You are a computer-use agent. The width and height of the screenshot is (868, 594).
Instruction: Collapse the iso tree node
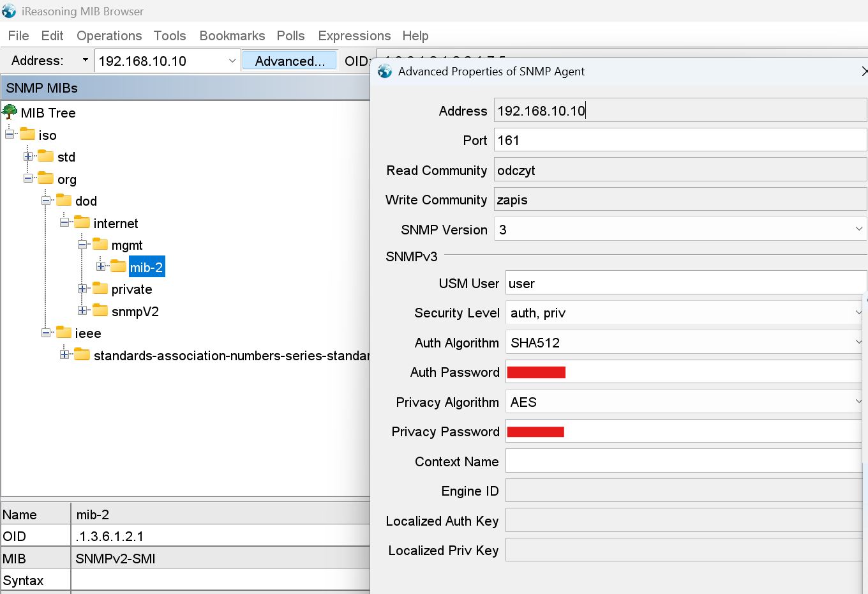click(10, 134)
